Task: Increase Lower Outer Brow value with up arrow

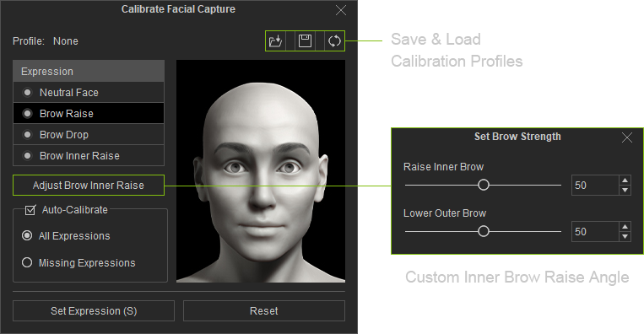Action: pyautogui.click(x=625, y=227)
